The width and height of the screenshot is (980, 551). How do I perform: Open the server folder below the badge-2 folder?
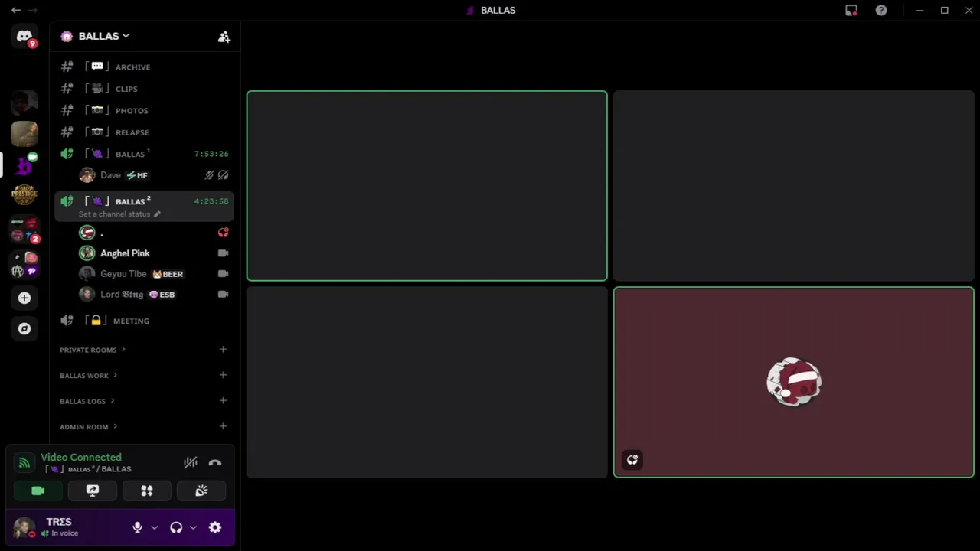point(24,264)
